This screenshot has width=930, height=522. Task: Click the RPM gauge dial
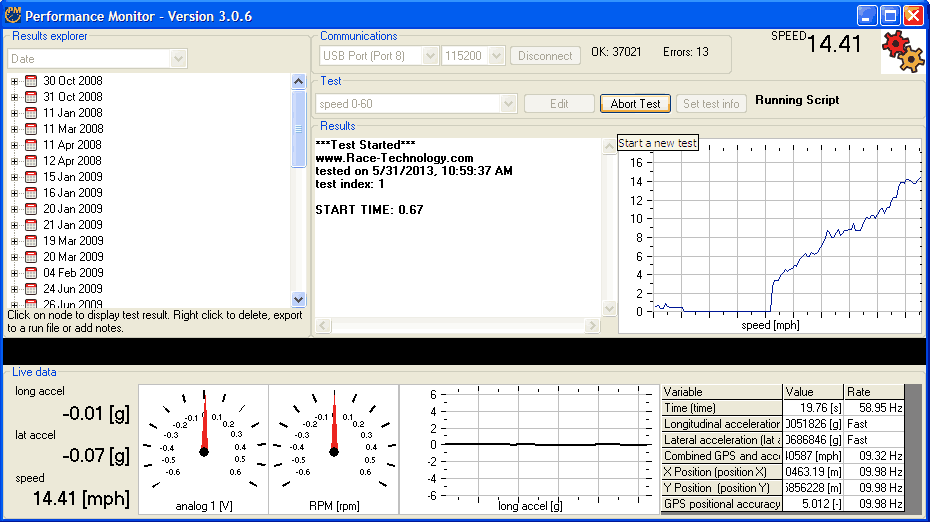[333, 444]
